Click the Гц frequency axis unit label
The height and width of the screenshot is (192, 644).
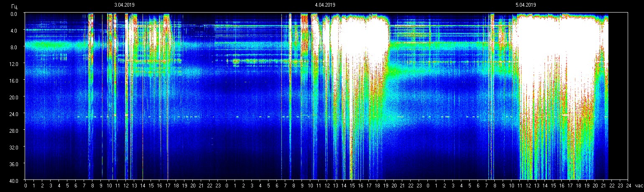tap(14, 5)
